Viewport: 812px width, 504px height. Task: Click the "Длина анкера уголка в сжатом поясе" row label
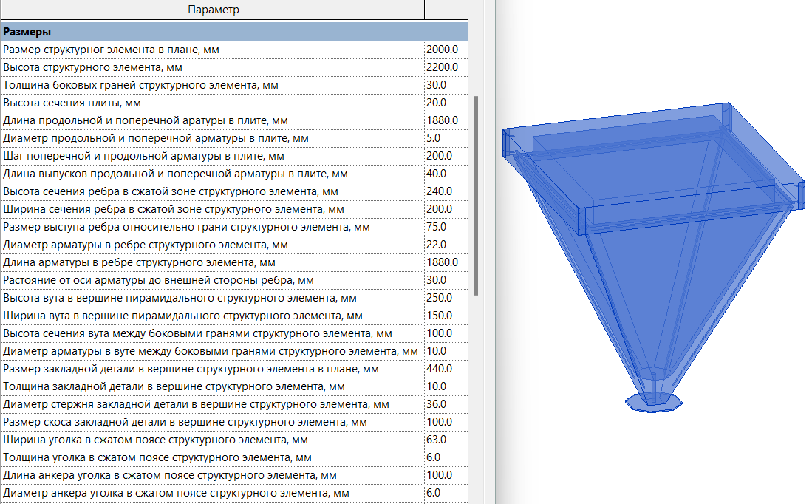[170, 475]
